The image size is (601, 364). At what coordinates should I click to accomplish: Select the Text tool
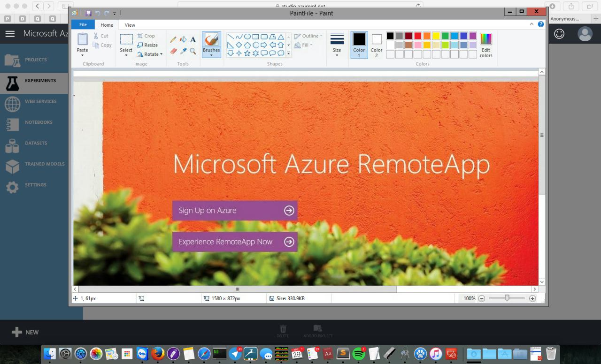pos(193,40)
